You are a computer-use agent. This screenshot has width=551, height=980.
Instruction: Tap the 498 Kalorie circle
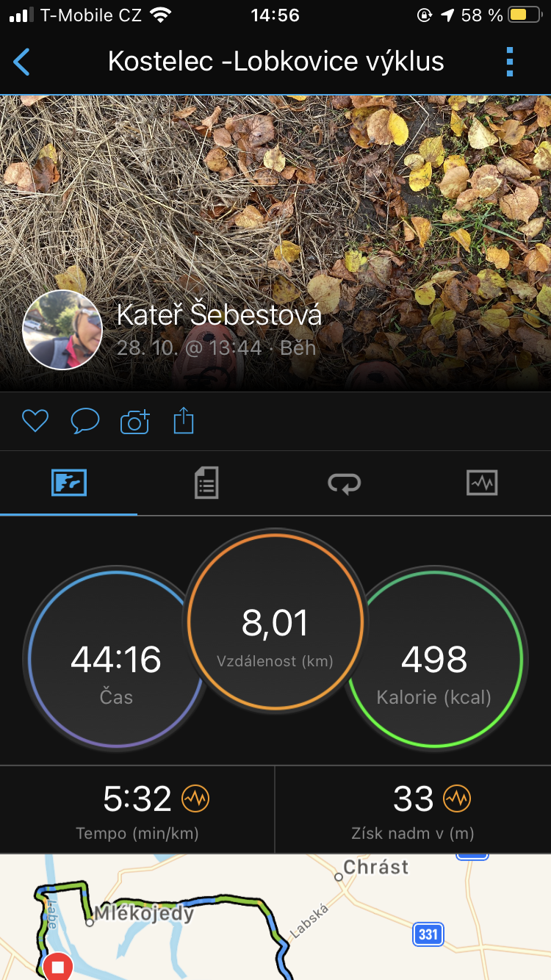click(x=434, y=657)
